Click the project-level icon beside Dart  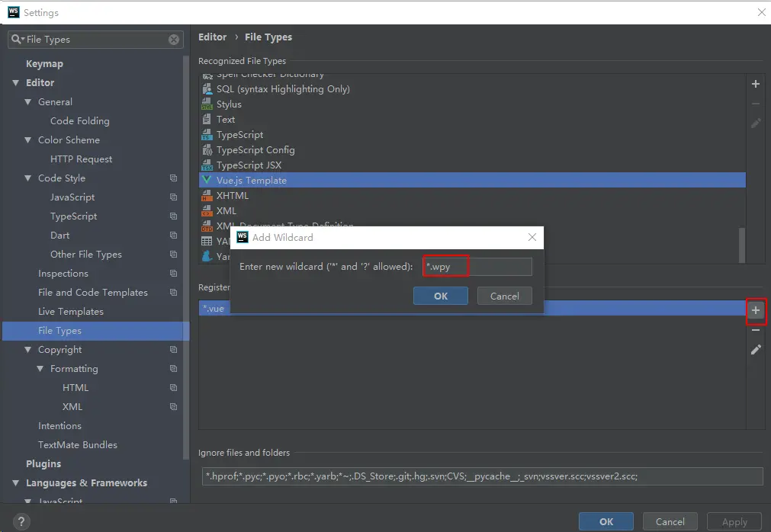[174, 235]
